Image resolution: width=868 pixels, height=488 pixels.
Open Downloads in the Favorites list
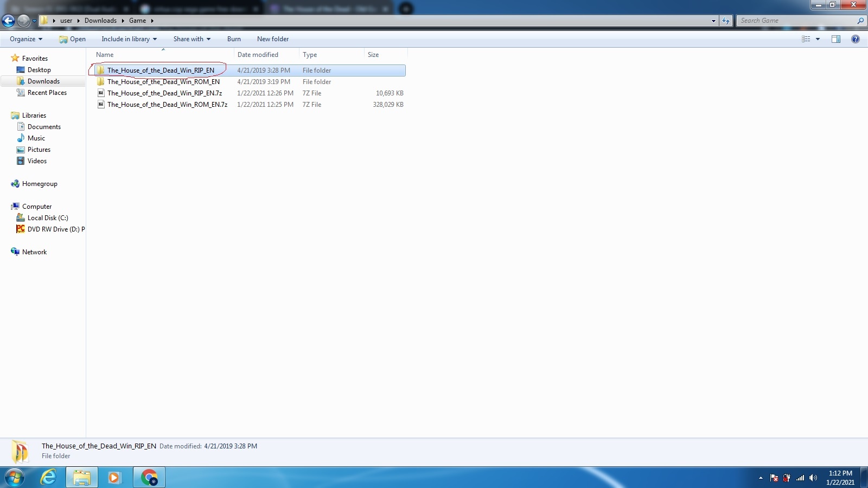click(x=43, y=81)
